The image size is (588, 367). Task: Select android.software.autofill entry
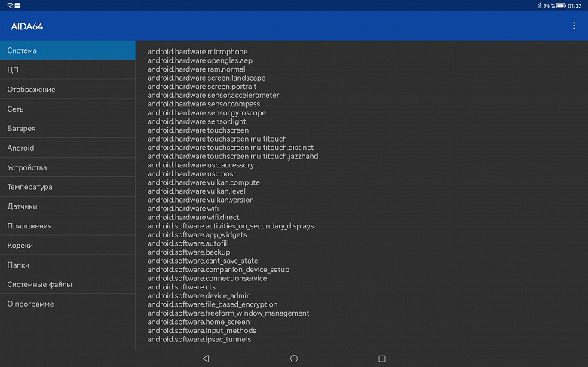tap(188, 243)
